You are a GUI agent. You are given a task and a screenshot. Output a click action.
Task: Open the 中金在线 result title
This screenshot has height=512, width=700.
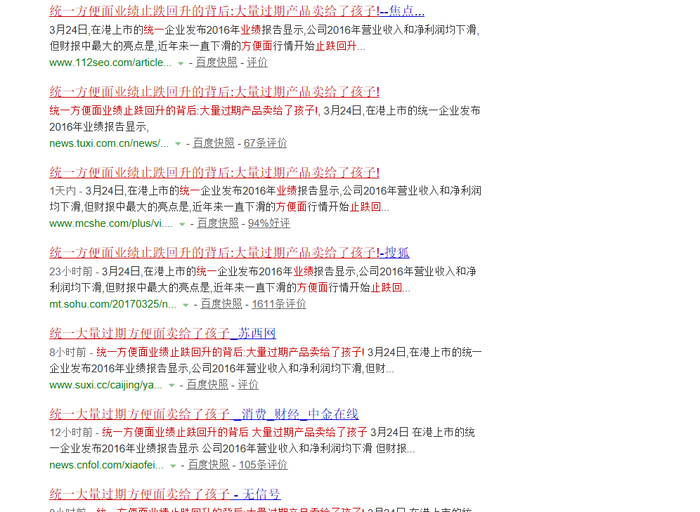[204, 414]
